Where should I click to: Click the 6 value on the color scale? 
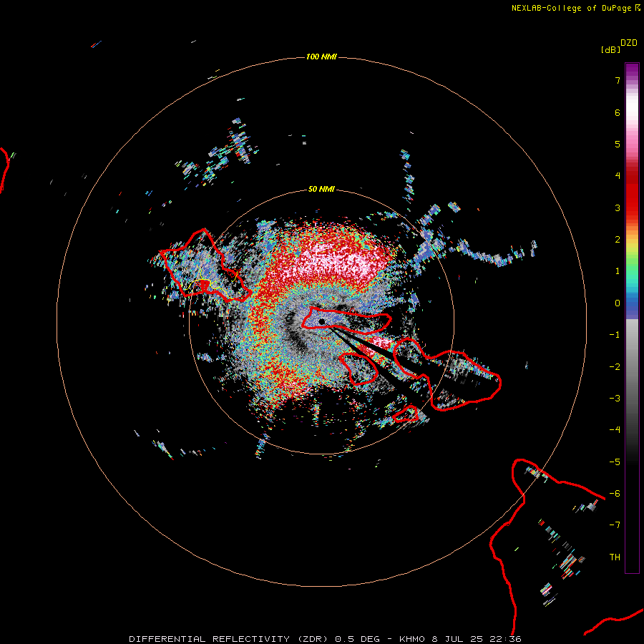[x=618, y=112]
